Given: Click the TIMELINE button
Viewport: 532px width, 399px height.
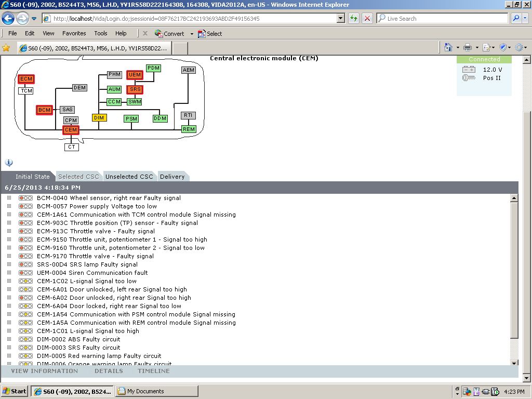Looking at the screenshot, I should click(154, 371).
